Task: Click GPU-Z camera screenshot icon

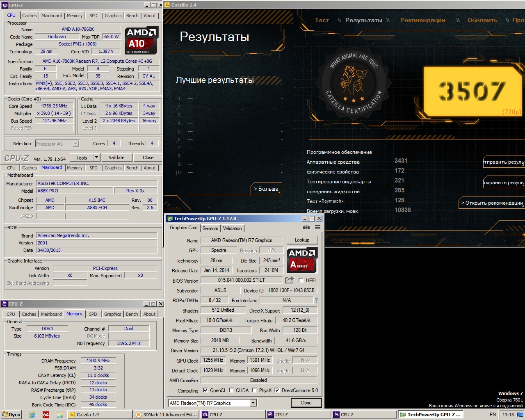Action: [x=306, y=227]
